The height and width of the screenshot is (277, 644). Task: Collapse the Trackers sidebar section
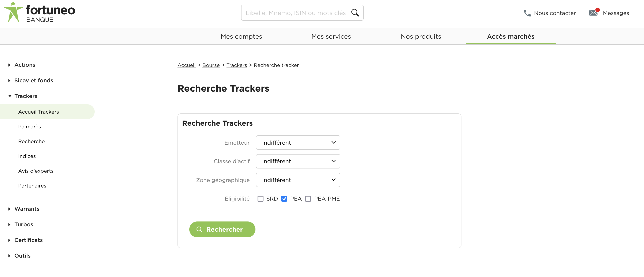point(10,96)
